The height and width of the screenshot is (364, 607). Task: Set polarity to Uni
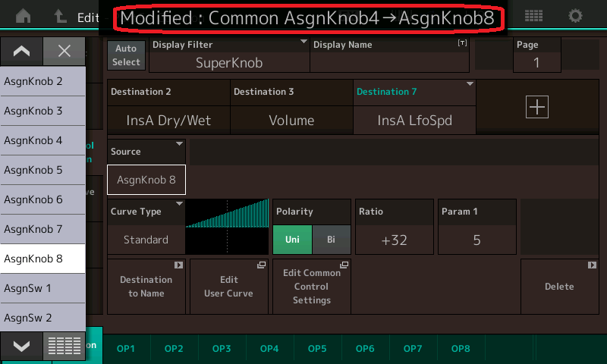[x=292, y=240]
